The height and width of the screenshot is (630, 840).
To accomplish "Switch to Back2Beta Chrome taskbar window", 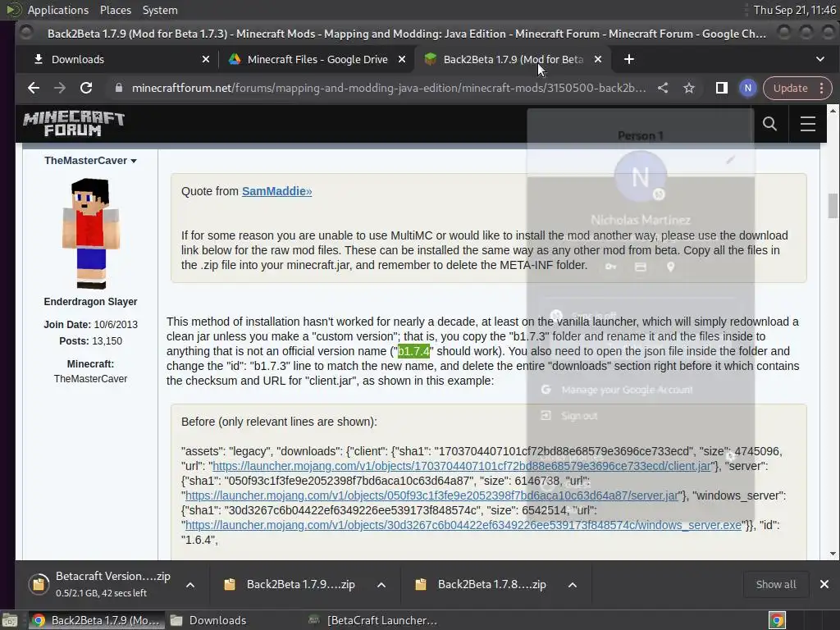I will [x=96, y=620].
